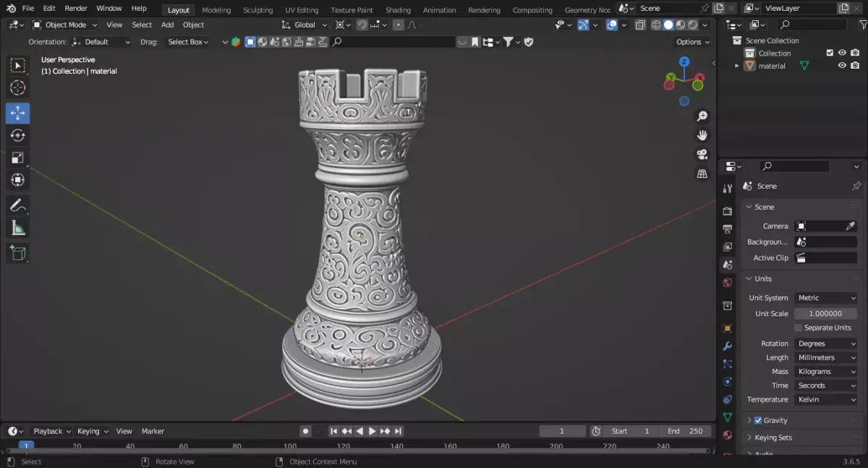Switch to solid viewport shading
The image size is (868, 468).
point(668,25)
